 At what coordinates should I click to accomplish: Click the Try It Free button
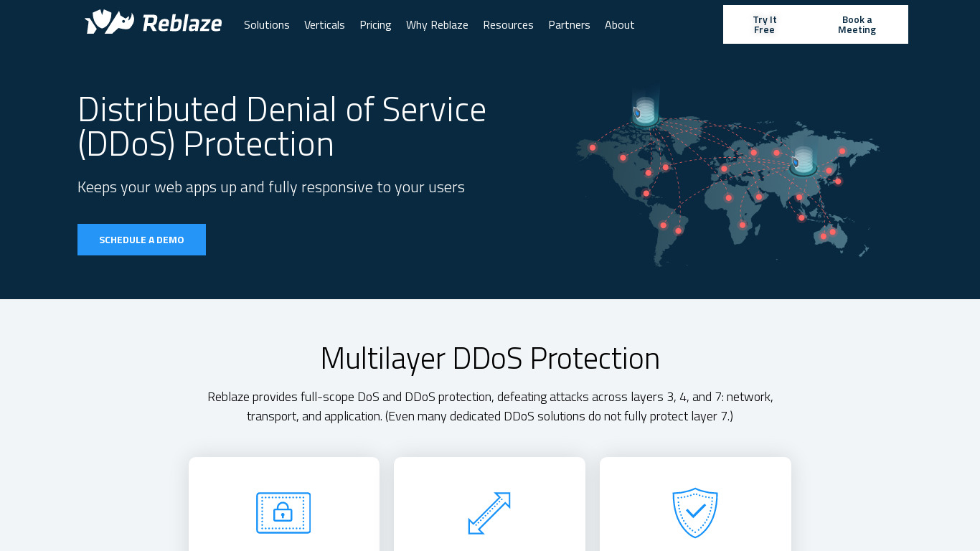coord(765,24)
